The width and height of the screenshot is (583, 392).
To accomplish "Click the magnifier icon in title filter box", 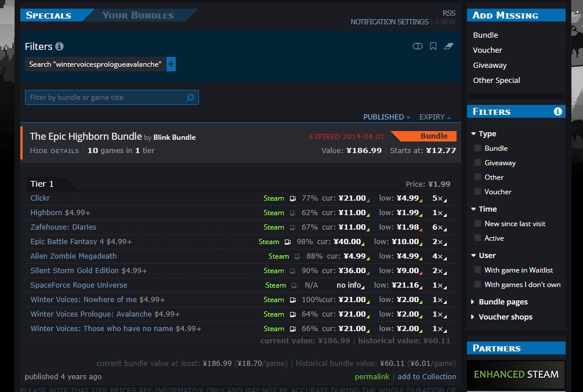I will 190,97.
